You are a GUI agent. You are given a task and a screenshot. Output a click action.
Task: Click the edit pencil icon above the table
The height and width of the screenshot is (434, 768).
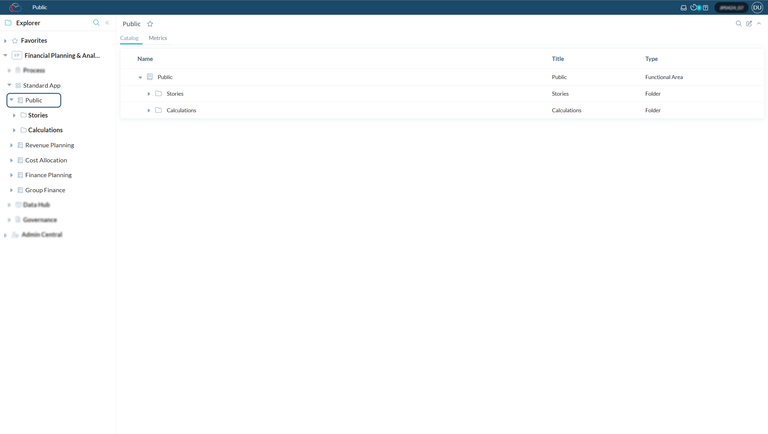coord(749,24)
